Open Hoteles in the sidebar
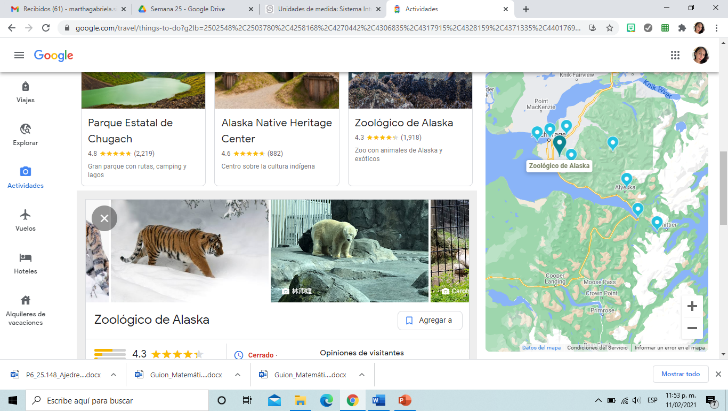Viewport: 728px width, 411px height. tap(24, 263)
